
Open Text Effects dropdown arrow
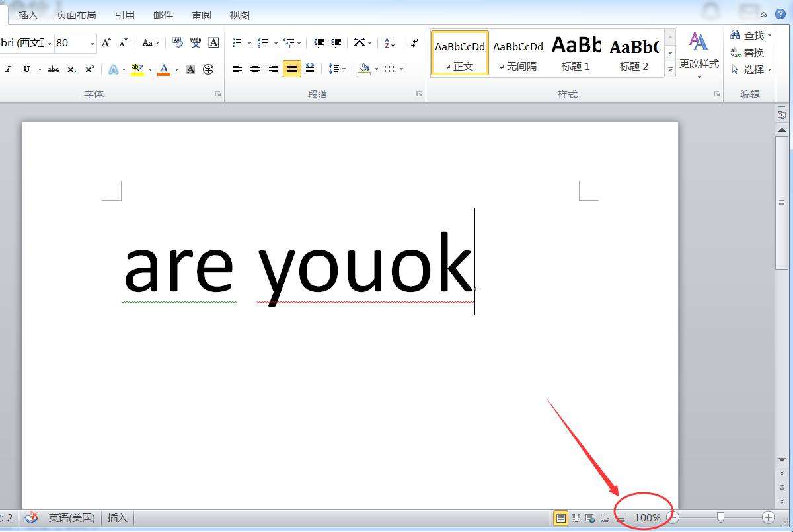124,69
